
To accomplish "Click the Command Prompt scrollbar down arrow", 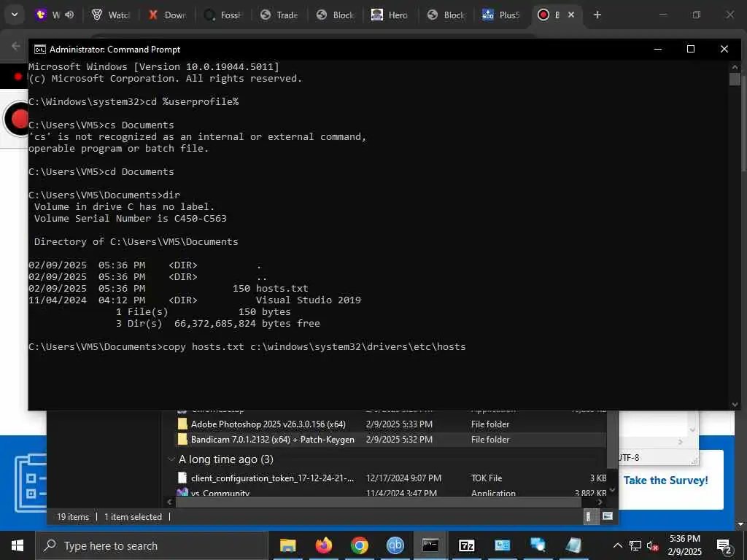I will pos(735,404).
